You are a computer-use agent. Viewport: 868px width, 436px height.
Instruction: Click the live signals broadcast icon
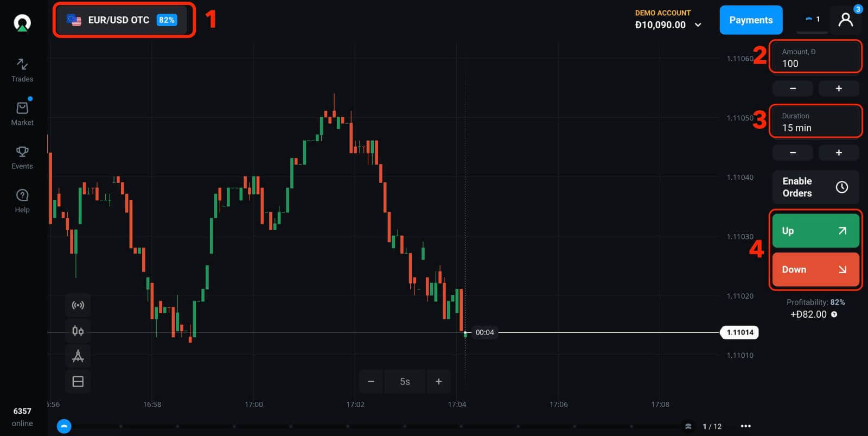pos(78,305)
